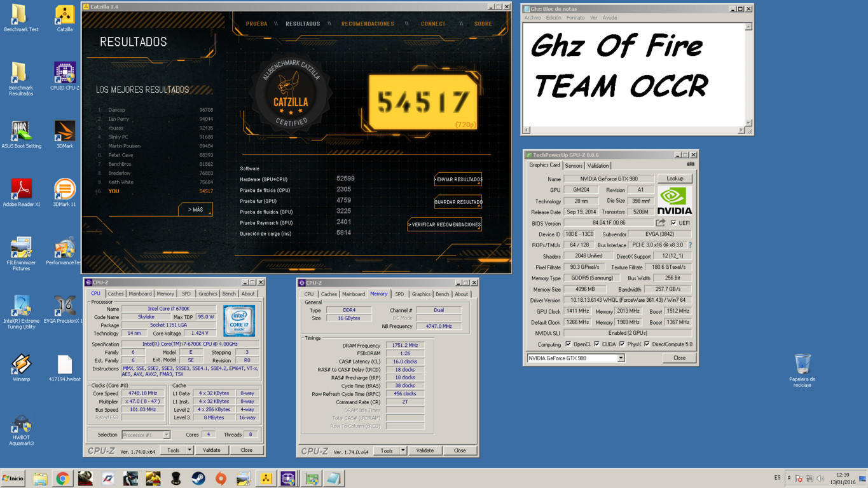Launch the Intel Extreme Tuning Utility icon
The height and width of the screenshot is (488, 868).
point(21,312)
